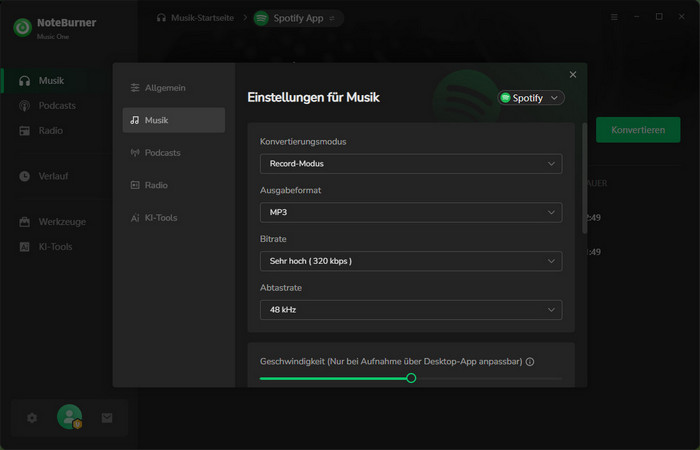Viewport: 700px width, 450px height.
Task: Click the Spotify logo in breadcrumb chip
Action: [x=261, y=18]
